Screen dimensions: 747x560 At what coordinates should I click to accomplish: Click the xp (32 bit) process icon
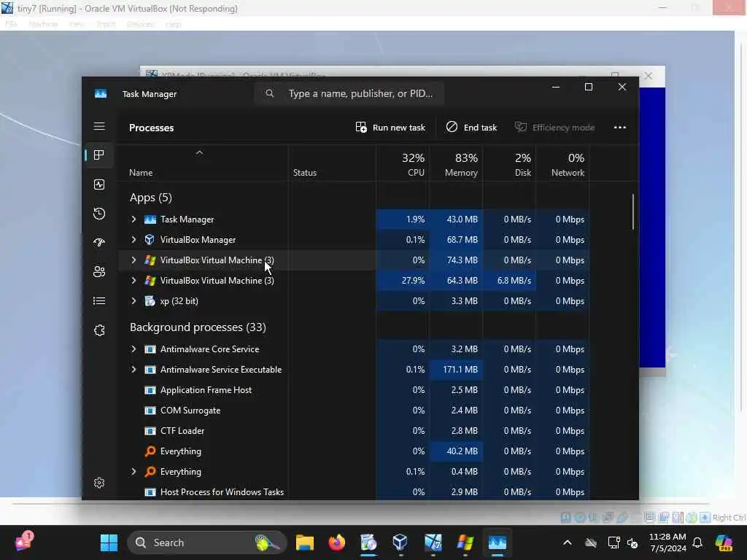150,301
